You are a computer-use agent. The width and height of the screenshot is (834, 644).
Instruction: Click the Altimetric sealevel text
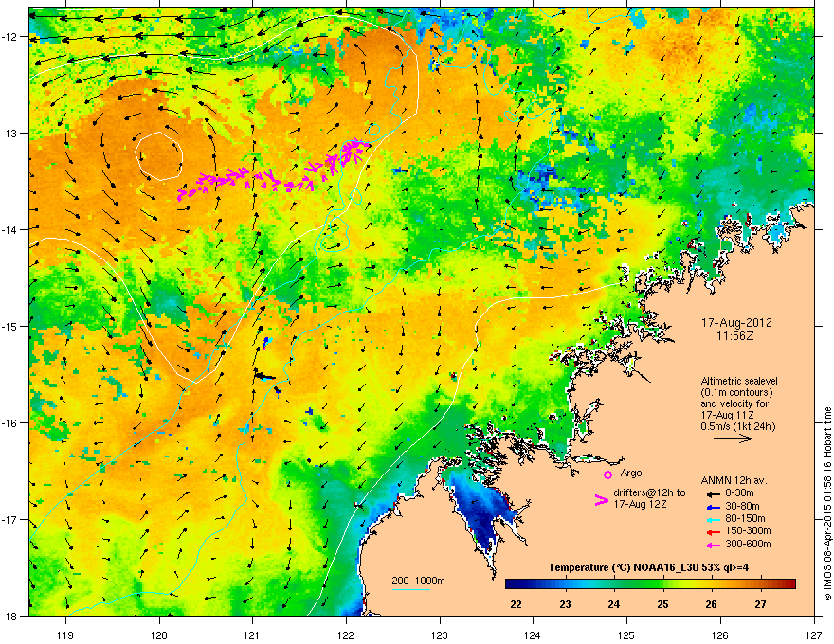click(x=739, y=381)
